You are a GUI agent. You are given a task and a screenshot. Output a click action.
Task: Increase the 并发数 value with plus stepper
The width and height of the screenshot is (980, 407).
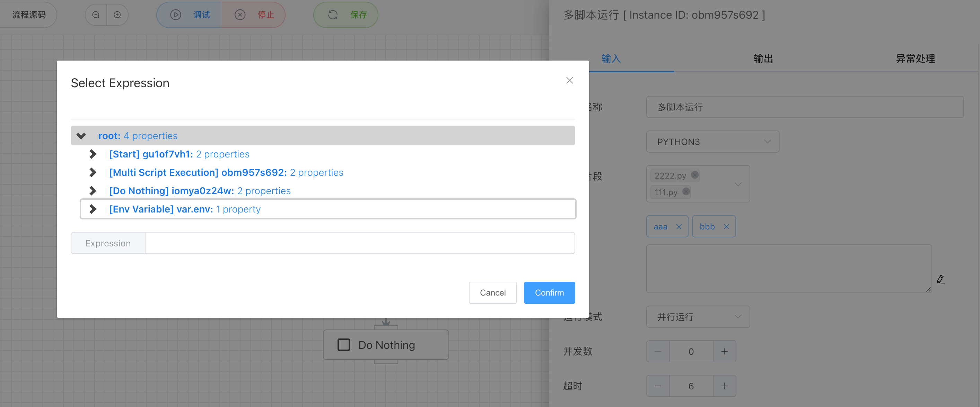pyautogui.click(x=725, y=351)
